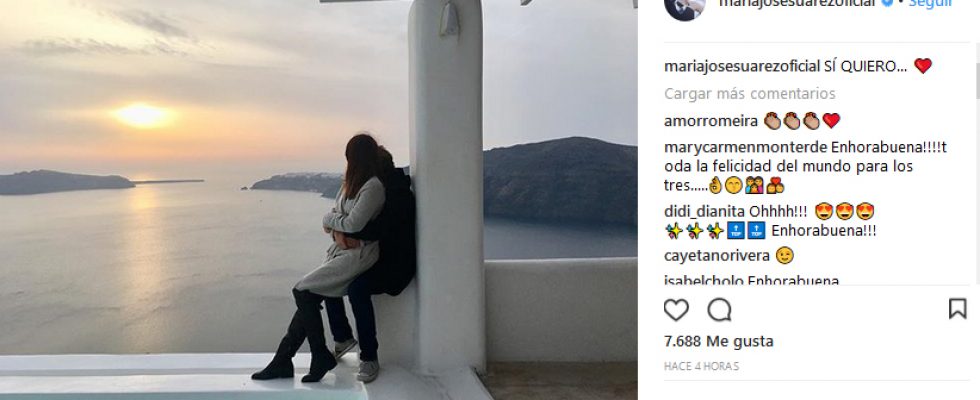
Task: Save the post with the bookmark icon
Action: point(958,309)
